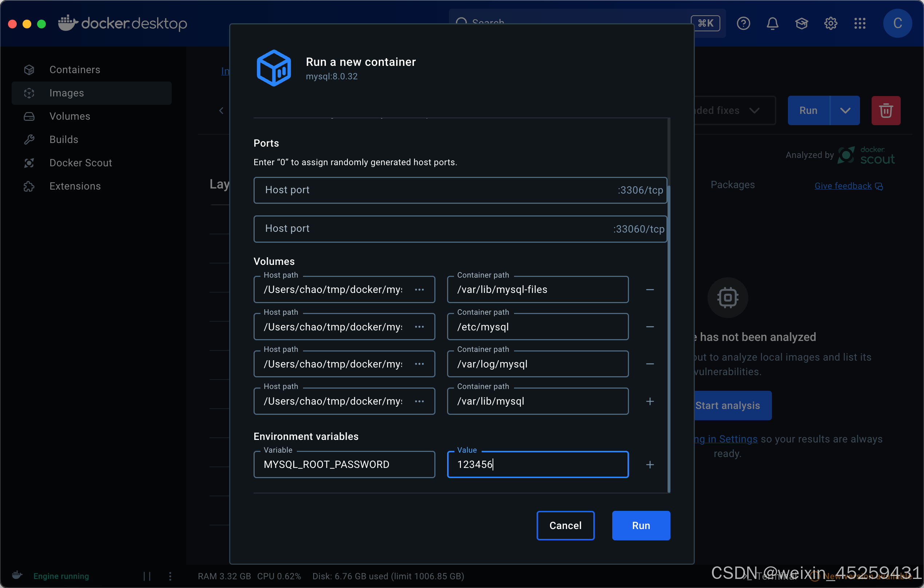Image resolution: width=924 pixels, height=588 pixels.
Task: Expand the recommended fixes dropdown
Action: [x=754, y=111]
